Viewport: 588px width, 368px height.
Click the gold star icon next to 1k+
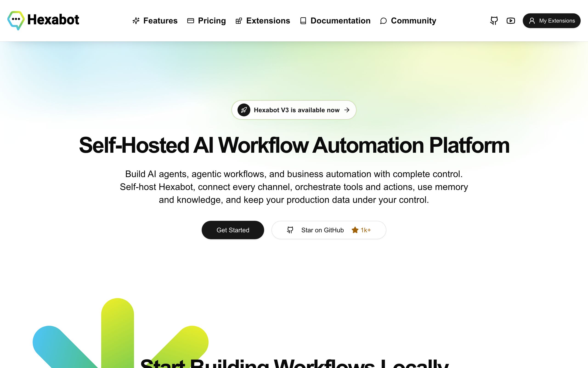pyautogui.click(x=355, y=230)
